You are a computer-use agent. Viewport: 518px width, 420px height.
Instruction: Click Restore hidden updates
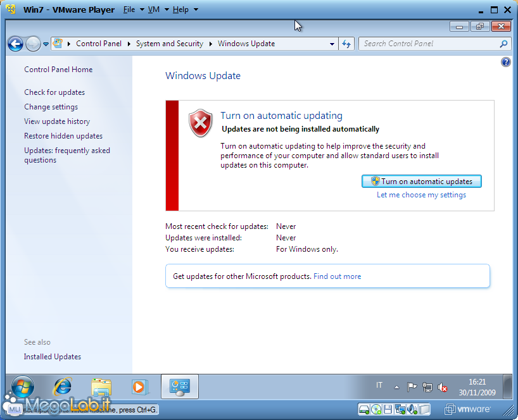point(63,136)
